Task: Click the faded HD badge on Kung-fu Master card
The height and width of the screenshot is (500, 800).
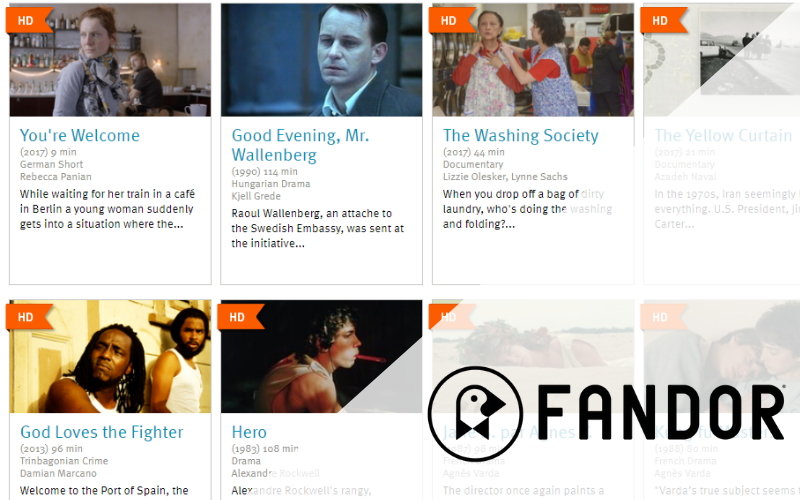Action: 663,317
